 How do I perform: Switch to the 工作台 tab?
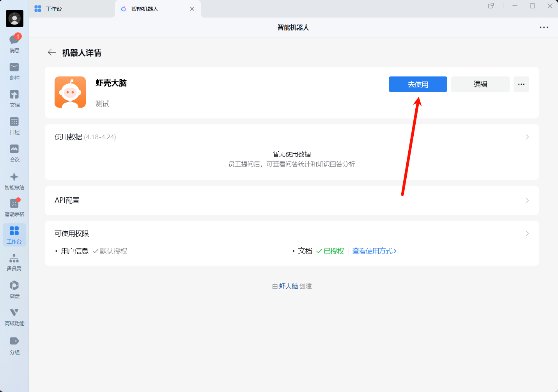[x=72, y=9]
